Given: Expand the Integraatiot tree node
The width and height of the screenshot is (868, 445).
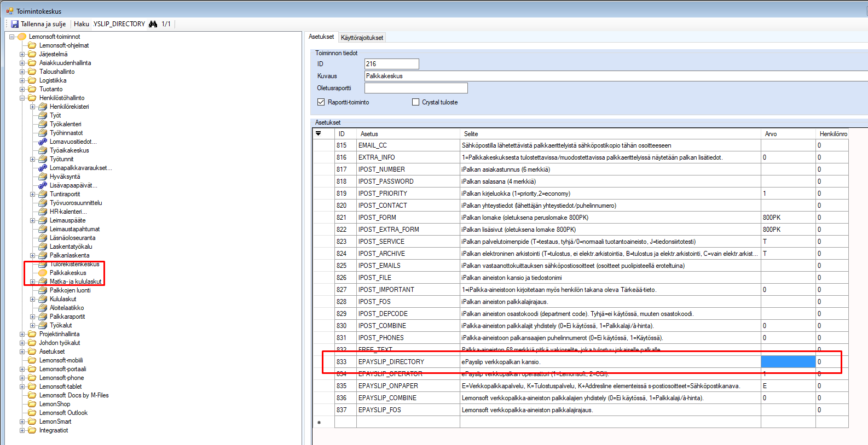Looking at the screenshot, I should (x=22, y=430).
